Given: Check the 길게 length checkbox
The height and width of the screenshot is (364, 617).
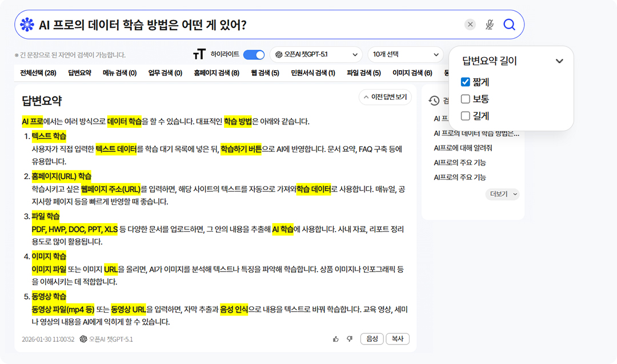Looking at the screenshot, I should [x=465, y=116].
